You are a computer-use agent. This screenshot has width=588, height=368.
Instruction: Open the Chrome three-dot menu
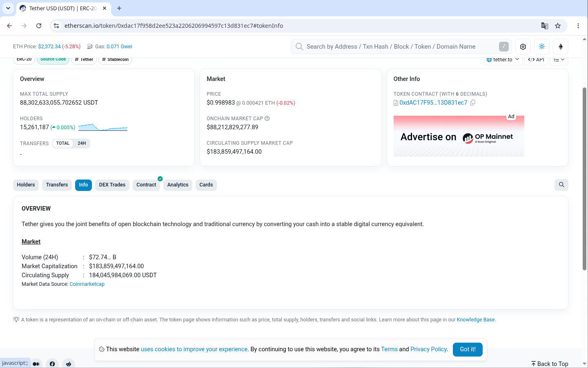pyautogui.click(x=578, y=26)
